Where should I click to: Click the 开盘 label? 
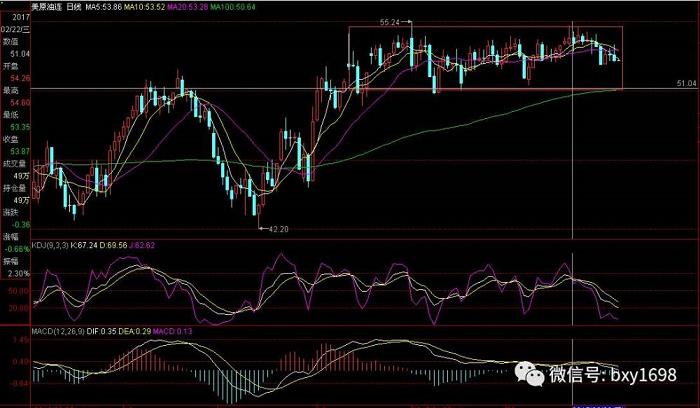pyautogui.click(x=11, y=66)
